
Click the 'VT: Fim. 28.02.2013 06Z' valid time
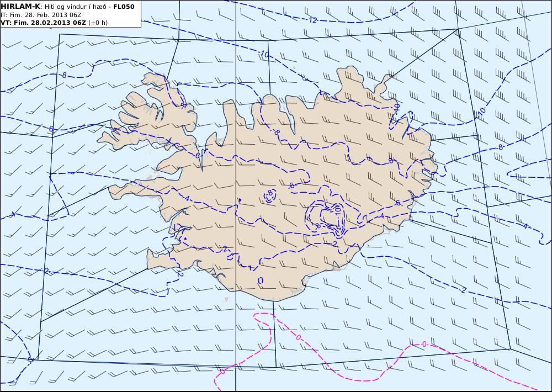coord(43,23)
